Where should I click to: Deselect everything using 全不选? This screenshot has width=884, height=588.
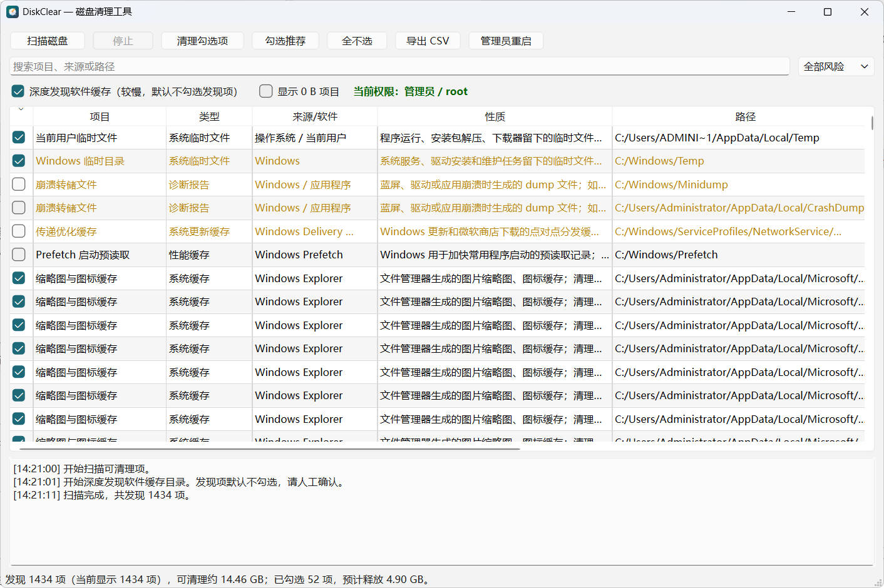pos(357,41)
